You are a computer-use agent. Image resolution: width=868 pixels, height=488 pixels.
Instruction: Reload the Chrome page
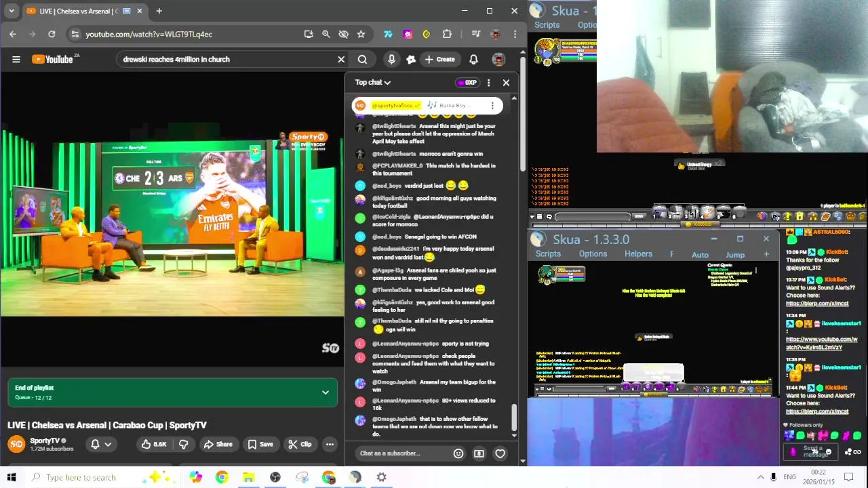pos(52,34)
